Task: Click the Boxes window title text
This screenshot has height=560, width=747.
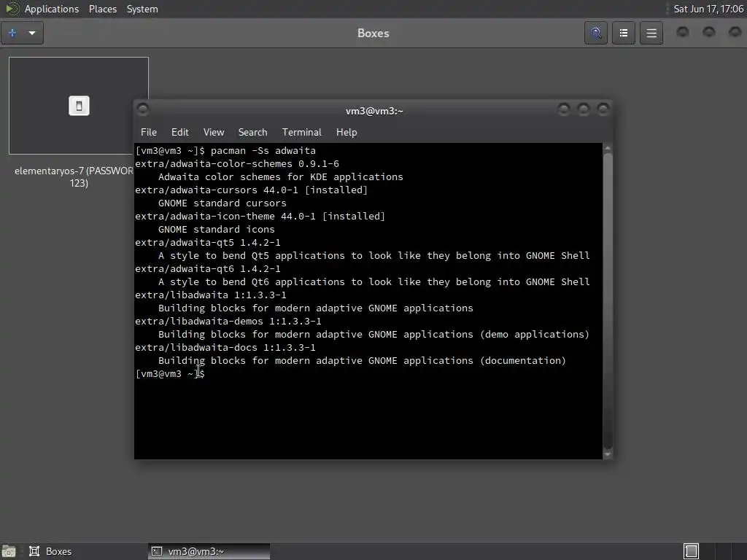Action: [x=373, y=34]
